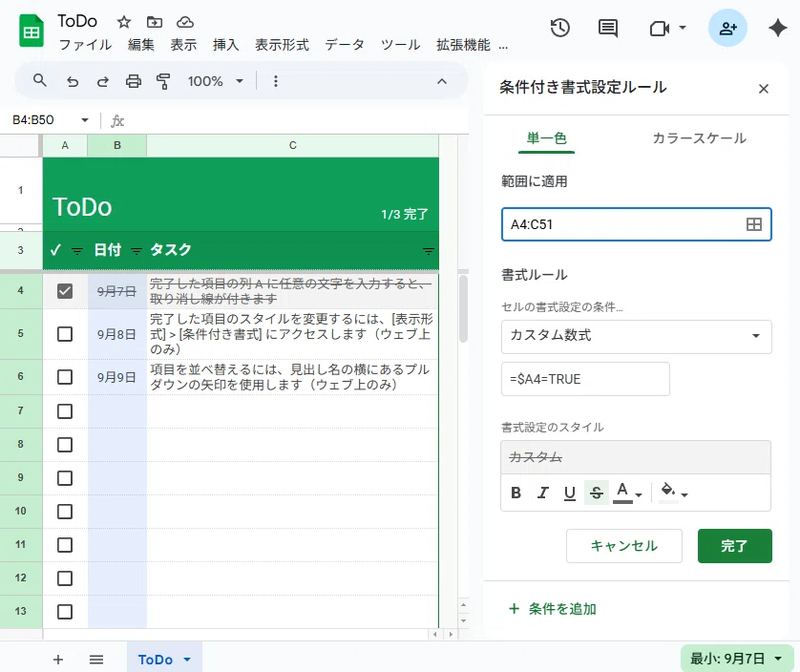
Task: Add a new sheet with plus icon
Action: tap(58, 660)
